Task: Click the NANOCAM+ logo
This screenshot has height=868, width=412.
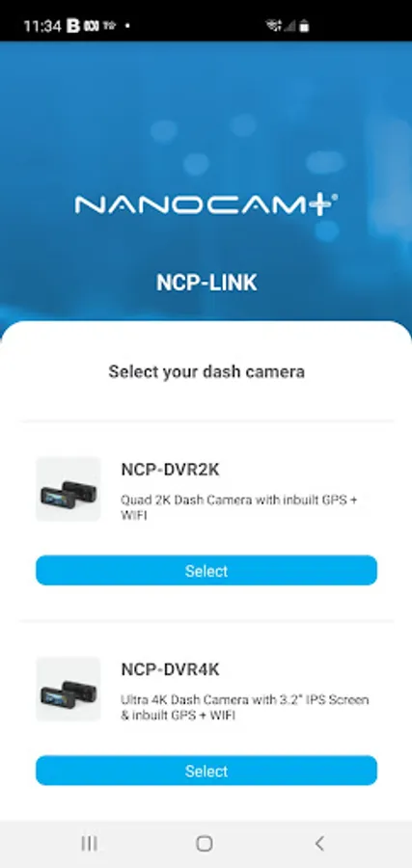Action: click(206, 204)
